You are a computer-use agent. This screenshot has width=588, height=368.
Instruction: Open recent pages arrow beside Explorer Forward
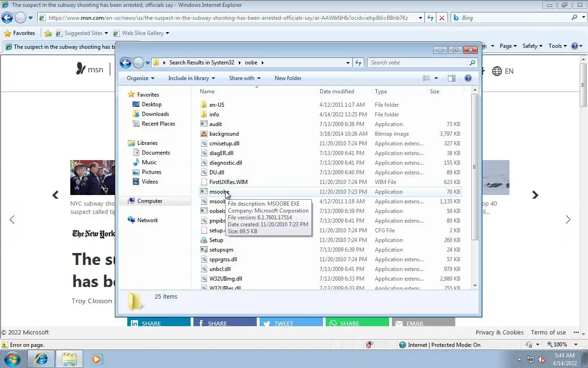(x=148, y=63)
